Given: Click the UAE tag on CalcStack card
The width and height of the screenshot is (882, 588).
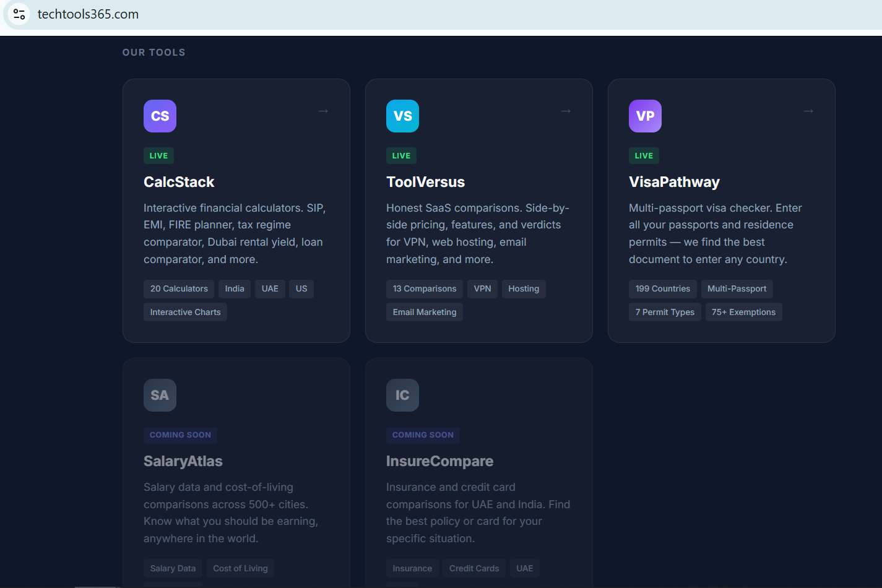Looking at the screenshot, I should [270, 288].
